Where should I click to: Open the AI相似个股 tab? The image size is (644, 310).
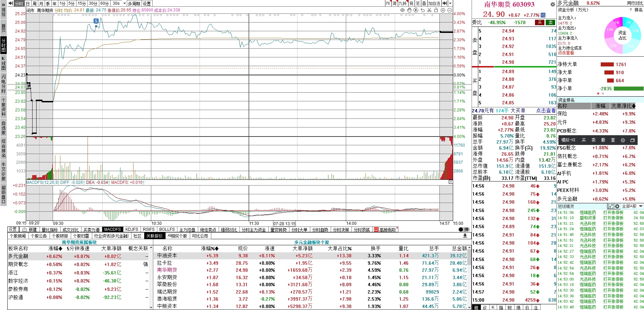[177, 236]
